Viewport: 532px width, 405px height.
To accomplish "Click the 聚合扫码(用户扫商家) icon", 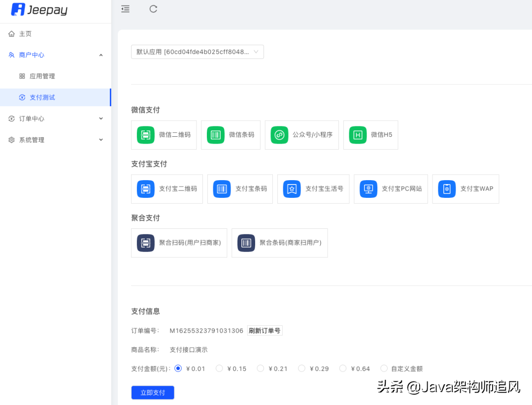I will click(x=179, y=243).
